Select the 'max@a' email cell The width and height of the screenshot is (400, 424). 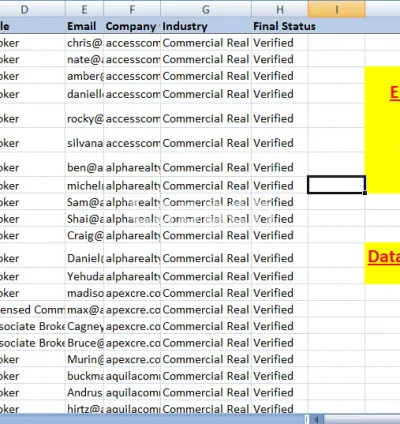point(84,309)
